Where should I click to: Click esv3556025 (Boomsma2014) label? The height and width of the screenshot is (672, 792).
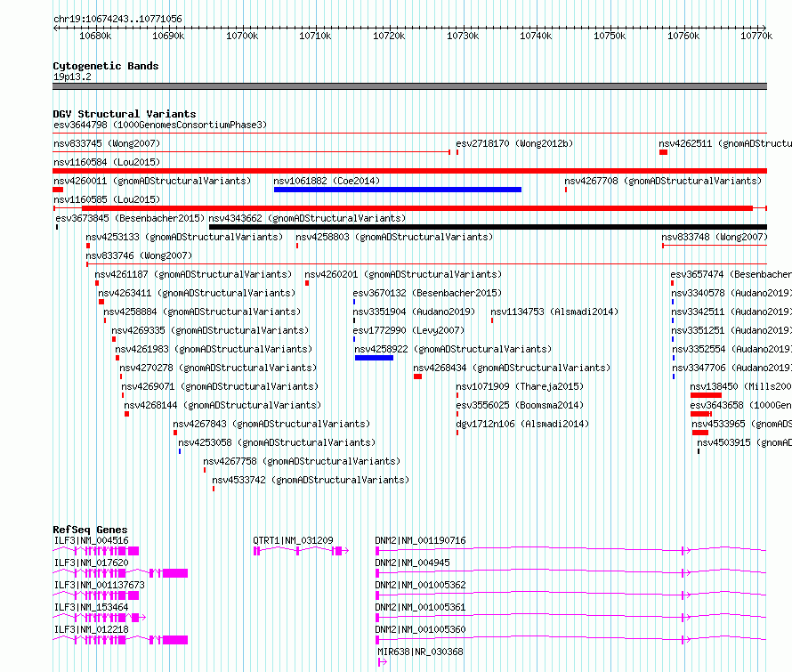pyautogui.click(x=519, y=405)
